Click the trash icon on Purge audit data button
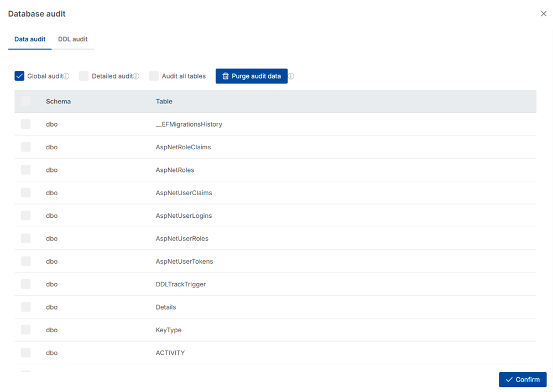 pyautogui.click(x=227, y=76)
